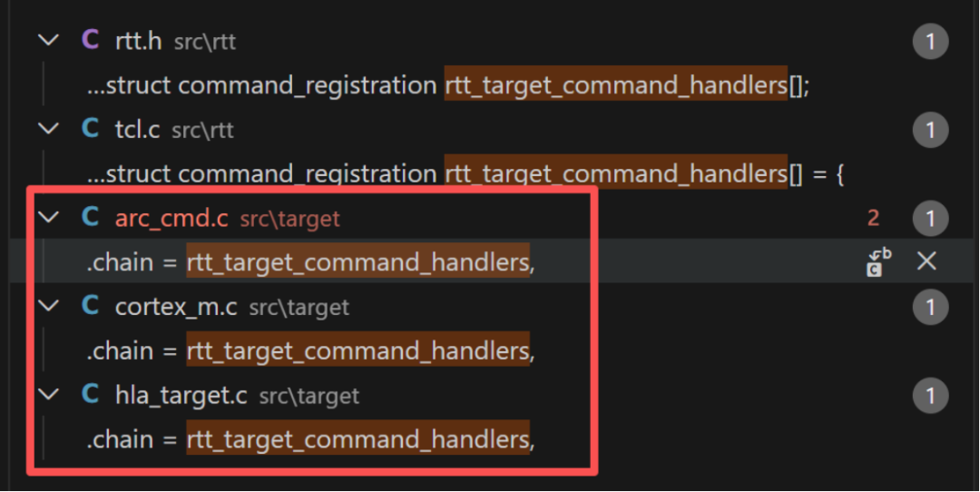Click the C file icon for tcl.c

pos(90,129)
